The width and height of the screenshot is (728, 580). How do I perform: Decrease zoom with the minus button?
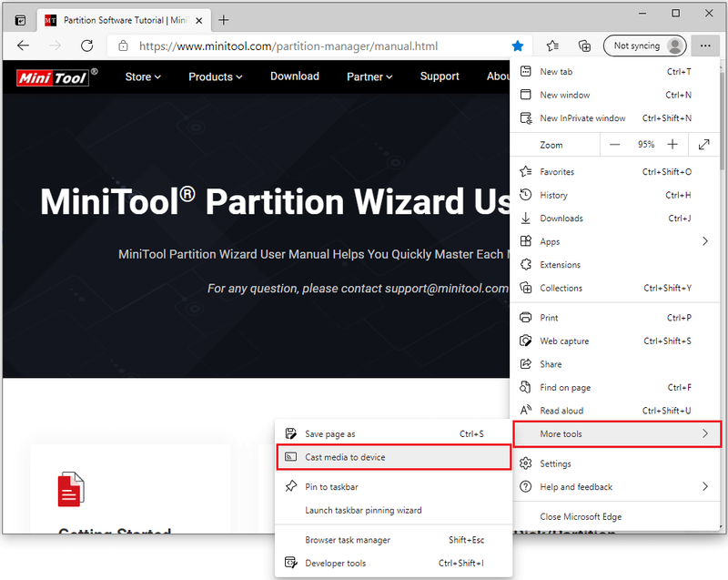[x=615, y=145]
